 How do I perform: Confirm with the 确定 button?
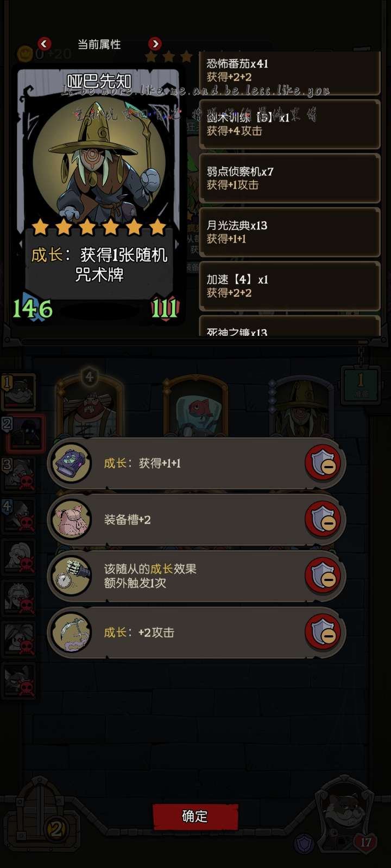coord(195,816)
